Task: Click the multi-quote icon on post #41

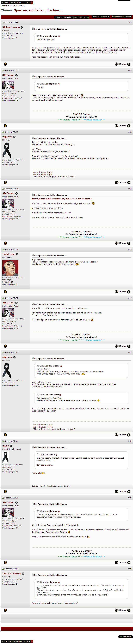Action: [x=129, y=64]
